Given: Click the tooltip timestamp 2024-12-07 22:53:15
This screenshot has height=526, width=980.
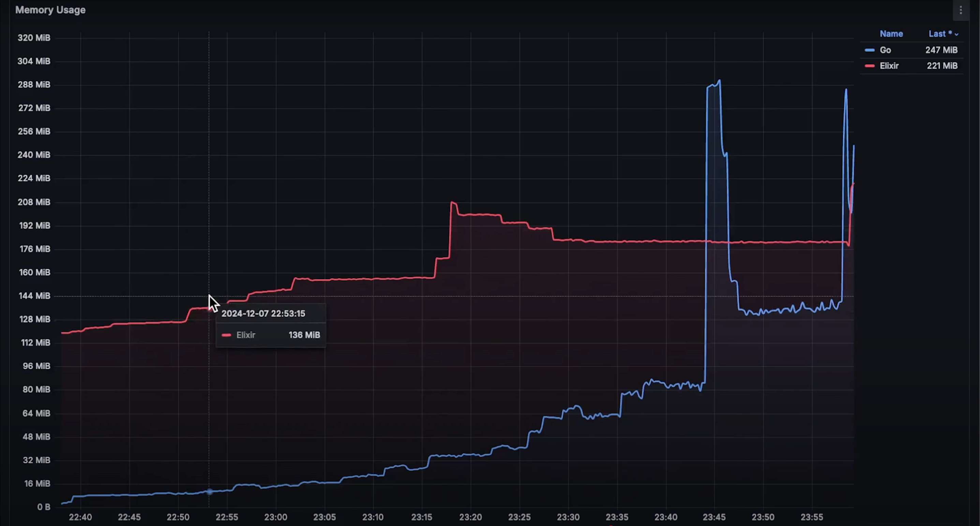Looking at the screenshot, I should point(263,313).
